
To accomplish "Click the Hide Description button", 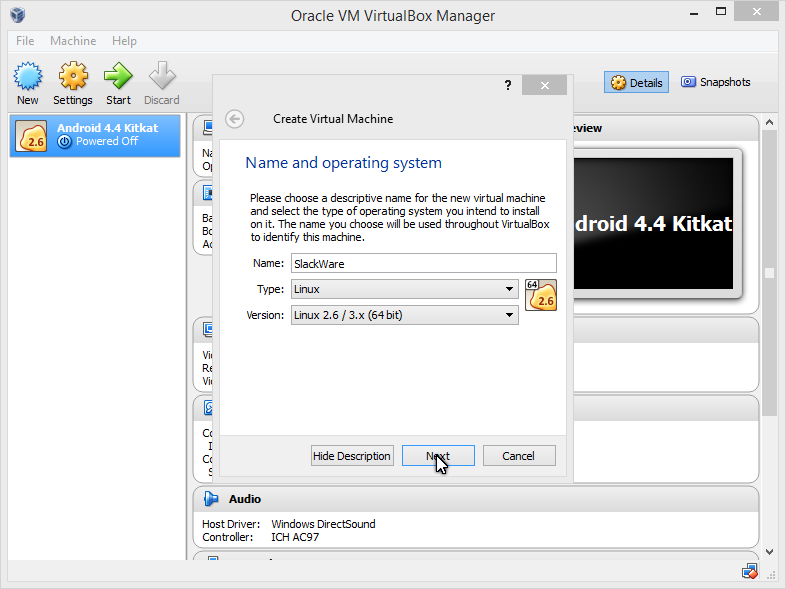I will [352, 456].
